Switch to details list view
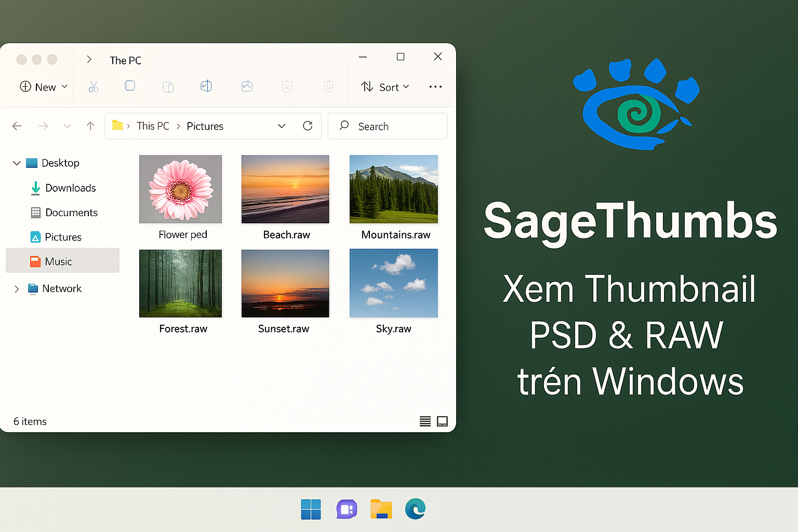The height and width of the screenshot is (532, 798). point(425,421)
